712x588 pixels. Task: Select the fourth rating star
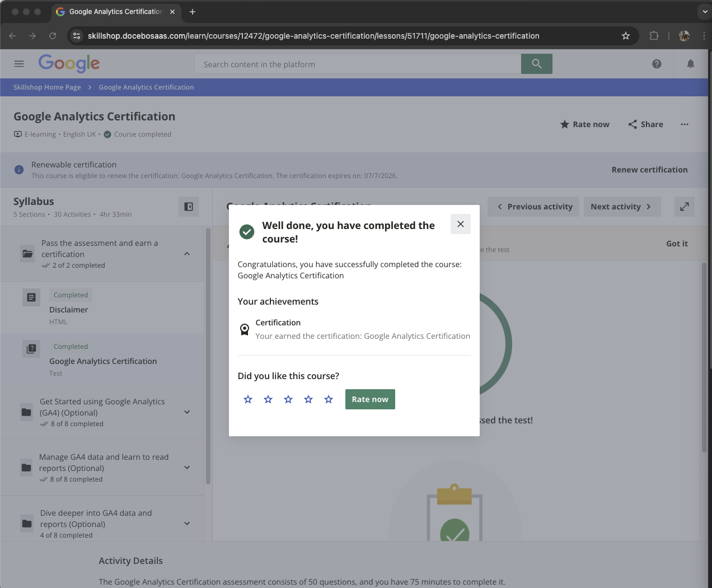(x=308, y=399)
